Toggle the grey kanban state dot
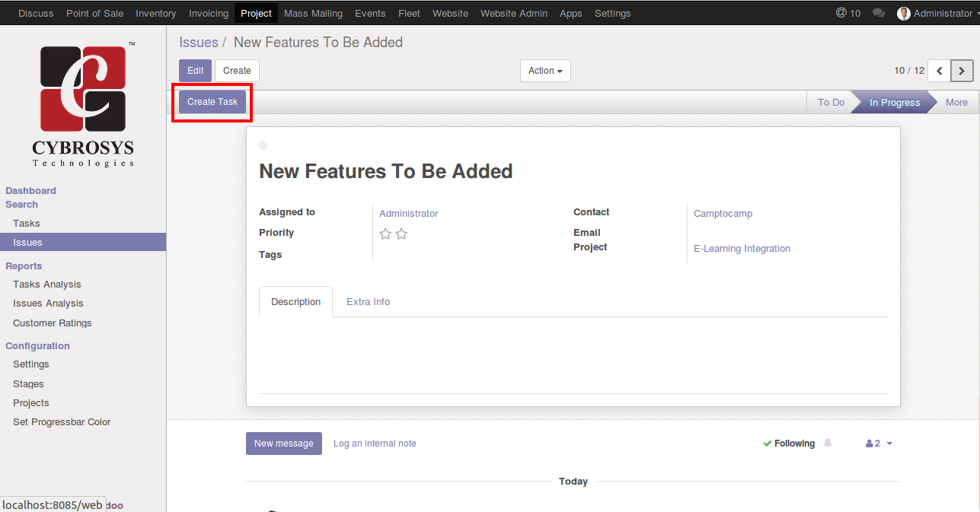The height and width of the screenshot is (512, 980). 263,145
